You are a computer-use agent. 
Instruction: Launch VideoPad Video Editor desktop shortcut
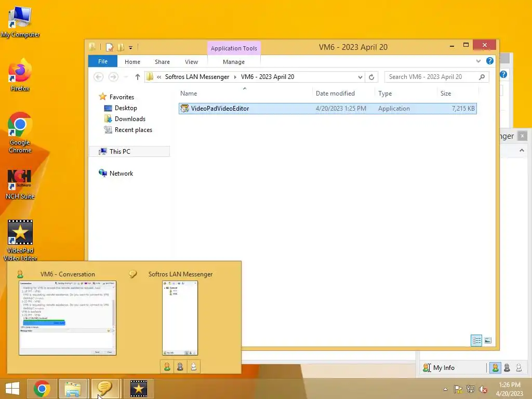(20, 240)
